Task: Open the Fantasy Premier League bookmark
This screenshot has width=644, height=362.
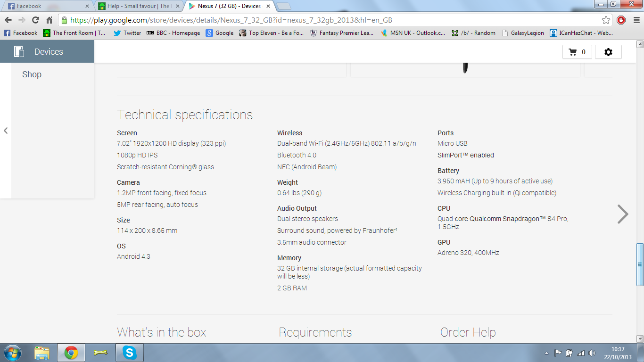Action: (342, 33)
